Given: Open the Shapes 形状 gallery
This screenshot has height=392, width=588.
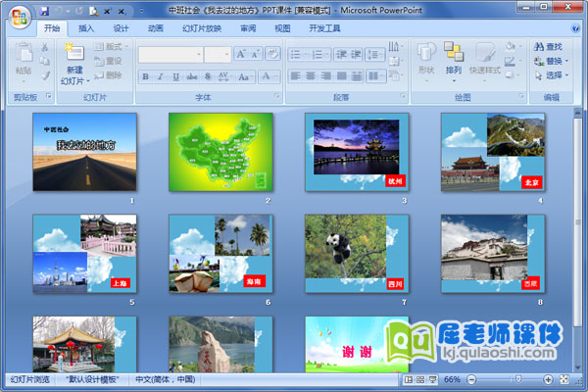Looking at the screenshot, I should 426,62.
